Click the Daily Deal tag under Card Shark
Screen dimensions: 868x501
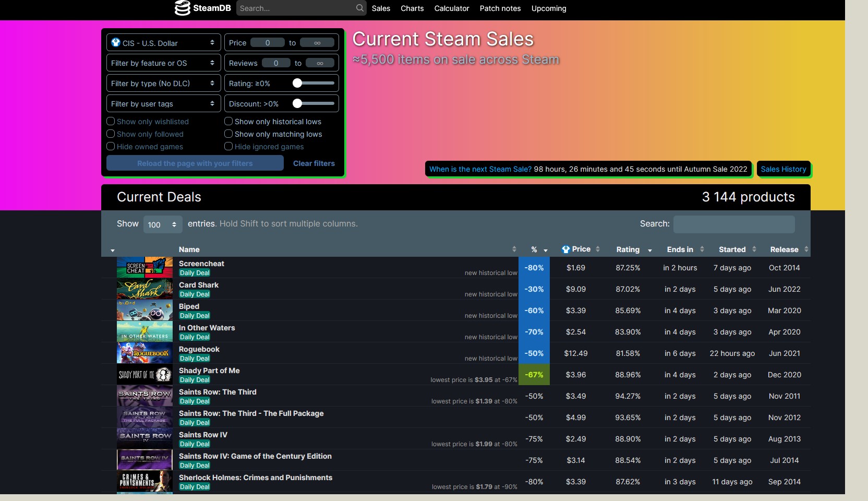[x=195, y=294]
